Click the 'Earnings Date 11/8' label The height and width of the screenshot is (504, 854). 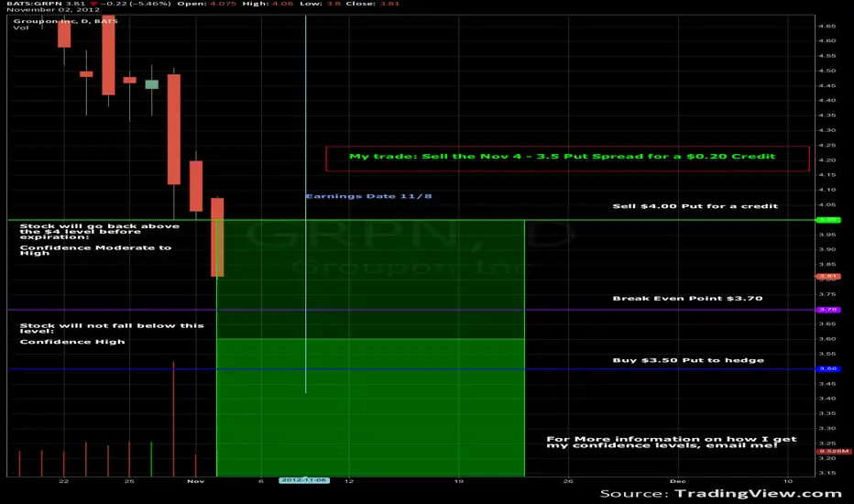368,196
